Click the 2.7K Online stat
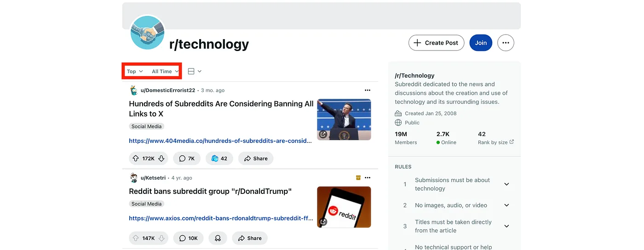 click(x=446, y=138)
